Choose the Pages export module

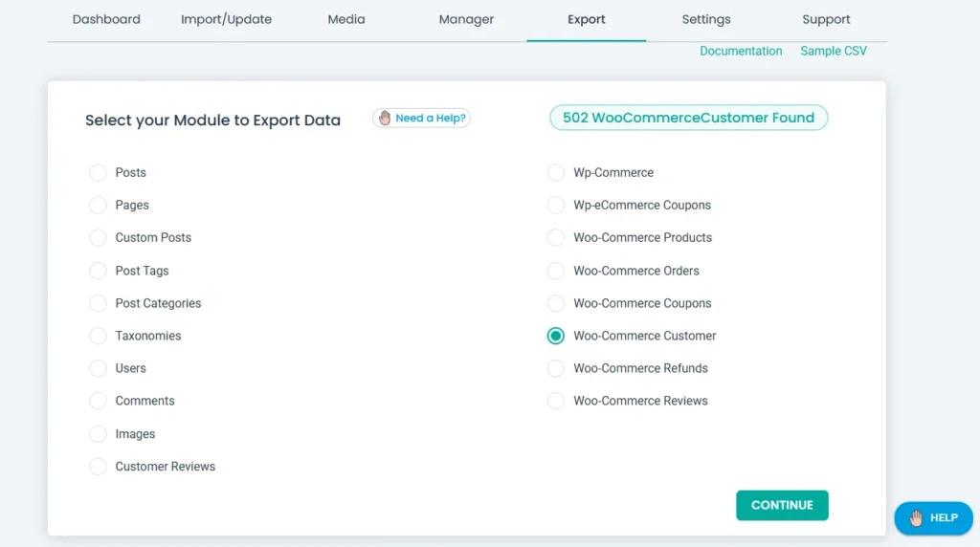(98, 206)
